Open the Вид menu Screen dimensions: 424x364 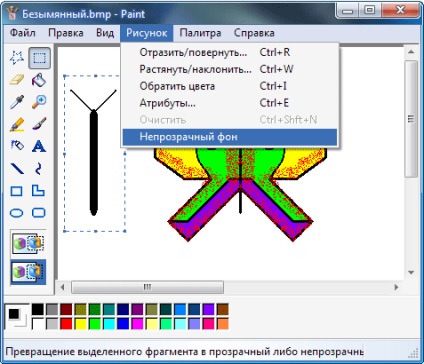[105, 33]
